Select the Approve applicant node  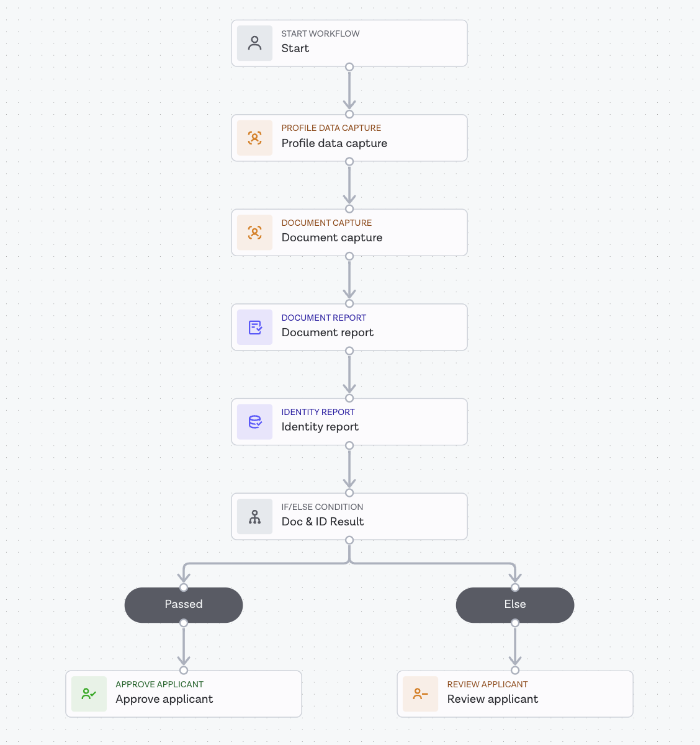pyautogui.click(x=184, y=694)
